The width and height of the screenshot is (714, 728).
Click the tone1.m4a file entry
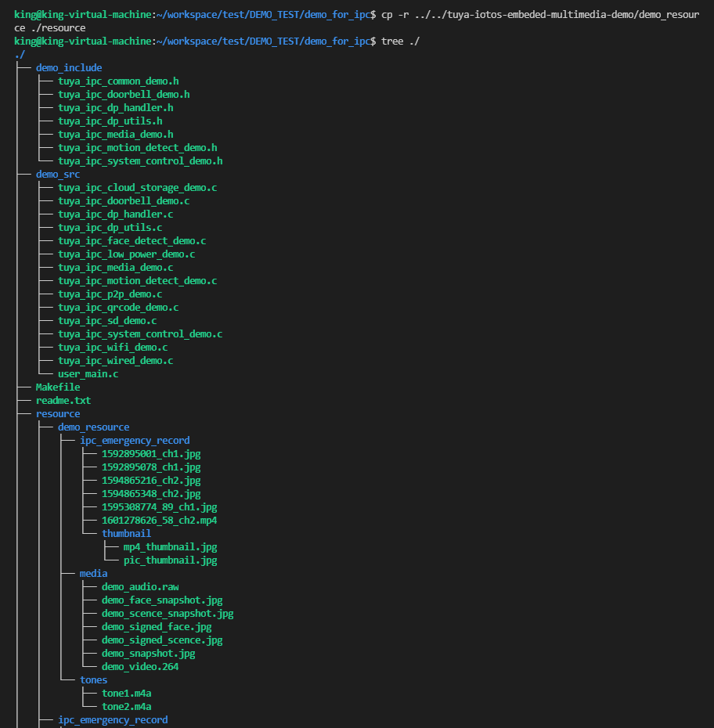click(126, 693)
